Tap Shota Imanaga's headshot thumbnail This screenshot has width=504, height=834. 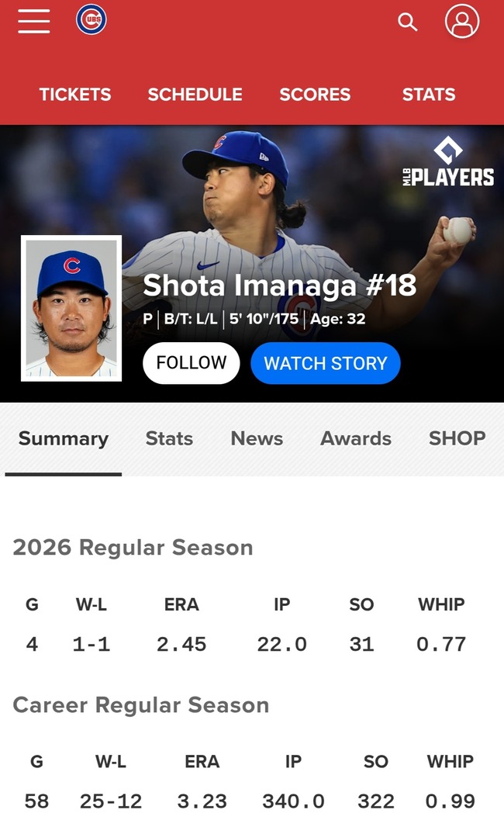click(71, 309)
